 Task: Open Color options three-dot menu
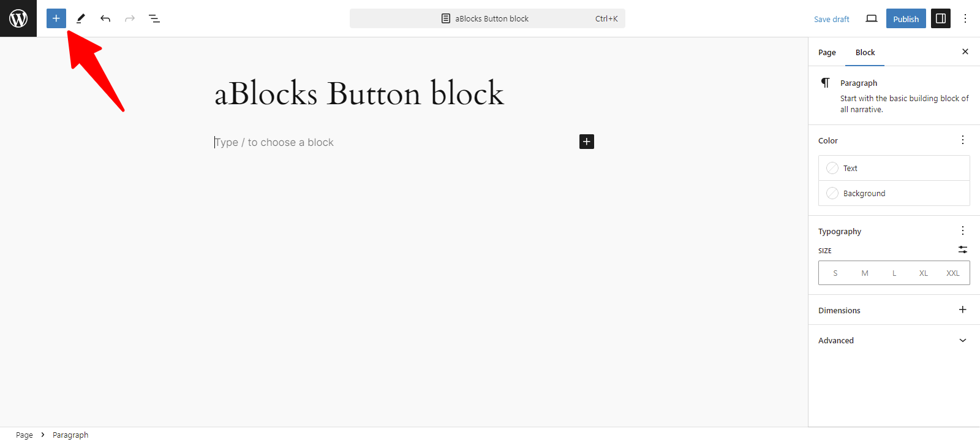pos(963,140)
